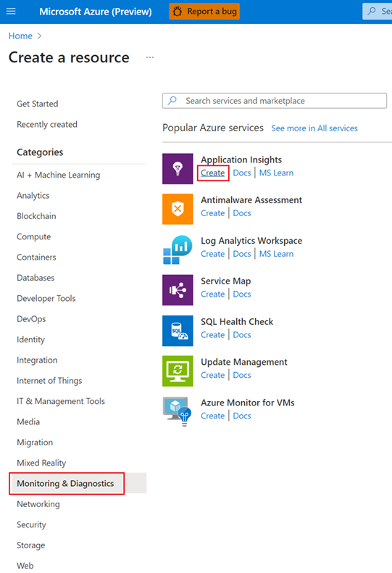
Task: Click the Log Analytics Workspace service title
Action: [251, 241]
